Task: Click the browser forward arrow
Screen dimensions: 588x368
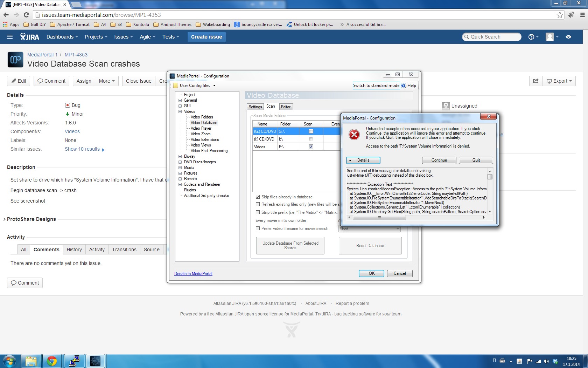Action: click(x=16, y=15)
